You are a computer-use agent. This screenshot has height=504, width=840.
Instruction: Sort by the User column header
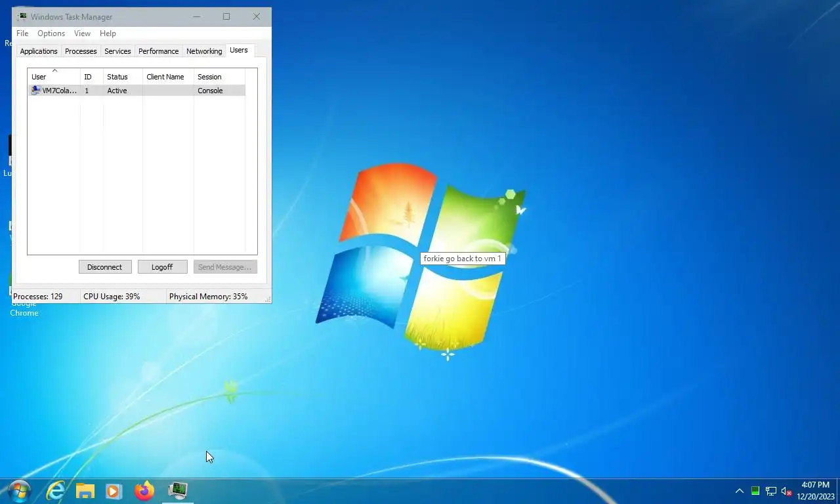click(x=54, y=77)
